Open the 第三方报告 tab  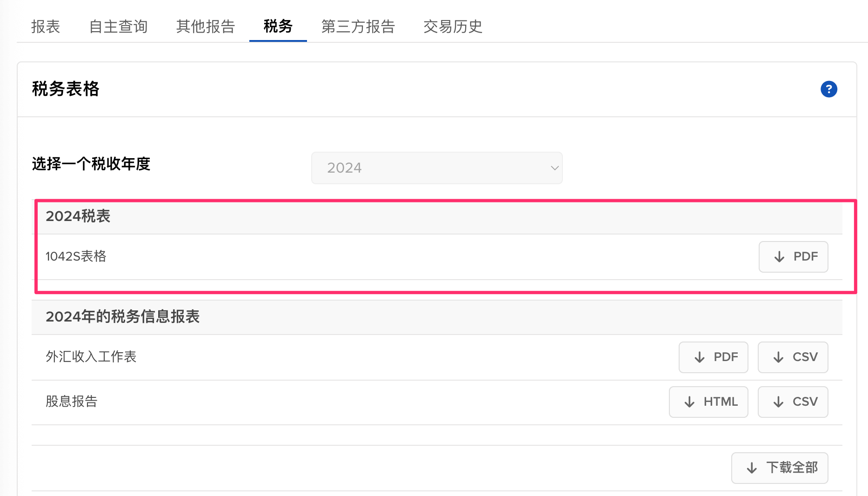coord(358,27)
